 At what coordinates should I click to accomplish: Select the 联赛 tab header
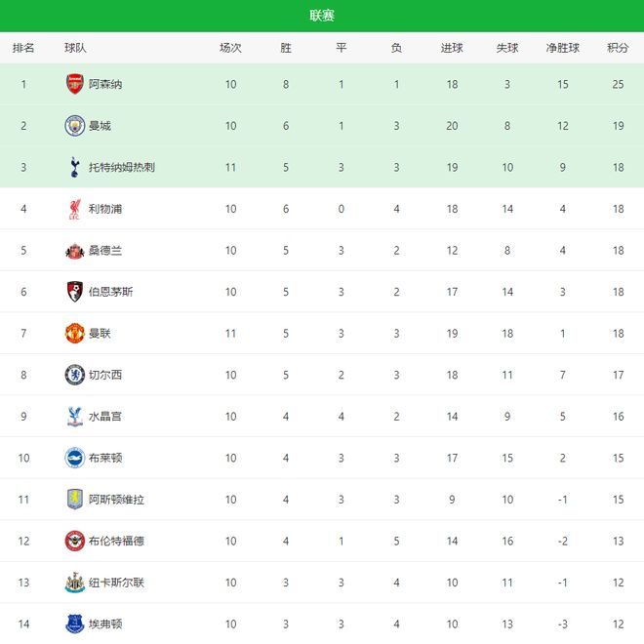pyautogui.click(x=322, y=16)
